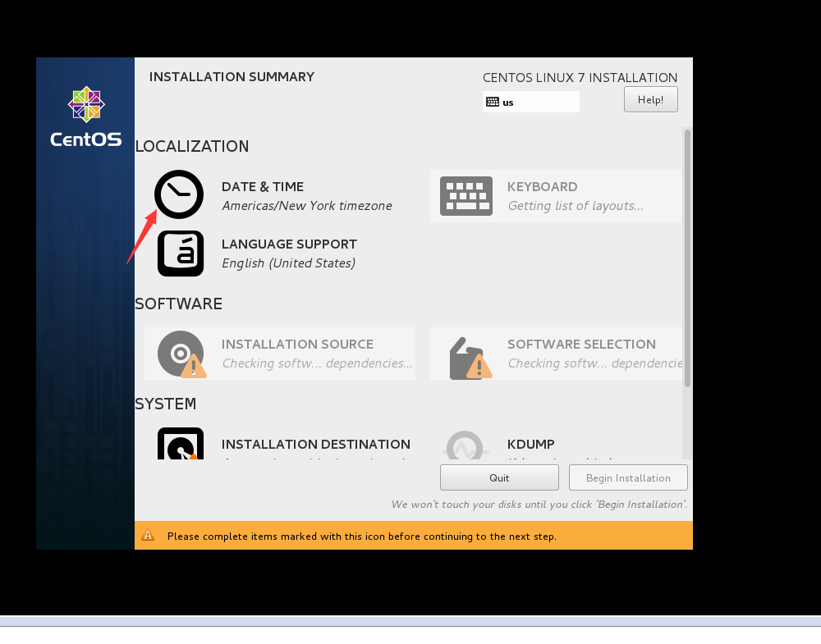
Task: Open the Date & Time clock icon
Action: click(x=179, y=194)
